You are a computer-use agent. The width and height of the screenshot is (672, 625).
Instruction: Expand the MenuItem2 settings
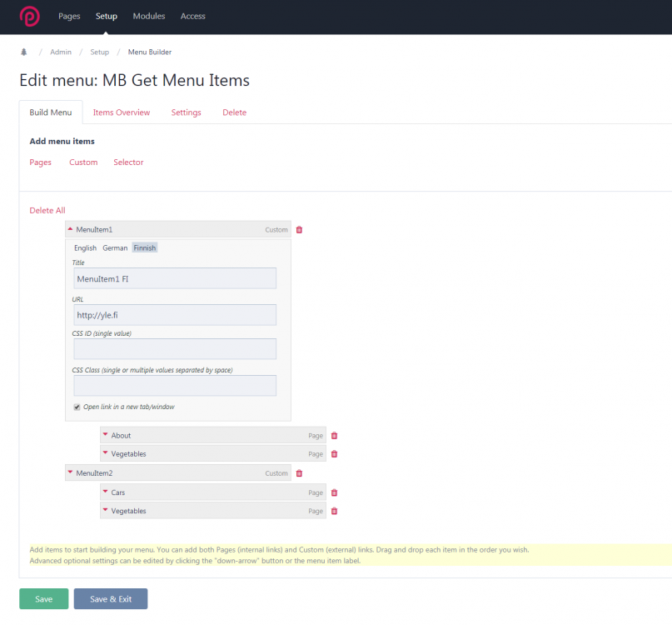71,472
